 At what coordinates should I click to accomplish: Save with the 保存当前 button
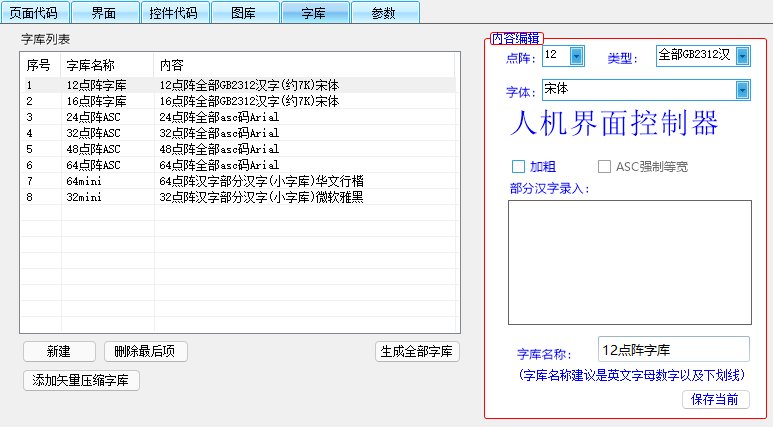pyautogui.click(x=716, y=399)
